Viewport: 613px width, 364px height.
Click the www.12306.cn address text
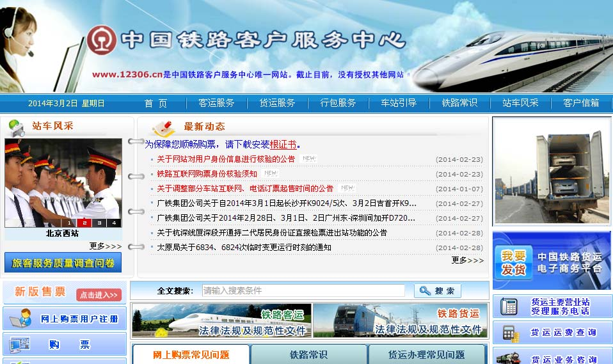(x=127, y=74)
